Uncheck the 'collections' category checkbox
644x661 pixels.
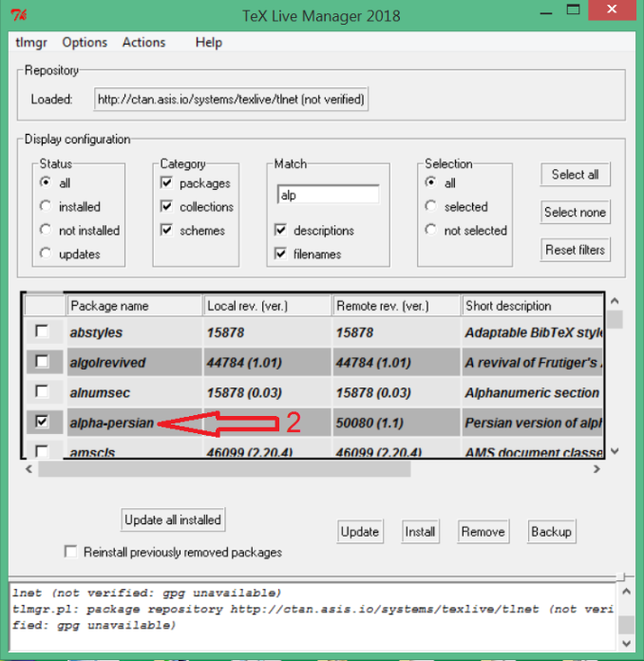pos(167,206)
